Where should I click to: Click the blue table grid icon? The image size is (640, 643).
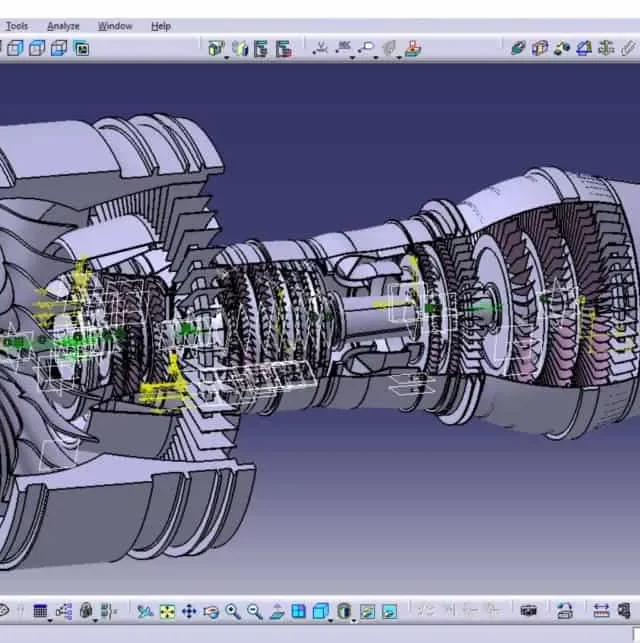(40, 611)
